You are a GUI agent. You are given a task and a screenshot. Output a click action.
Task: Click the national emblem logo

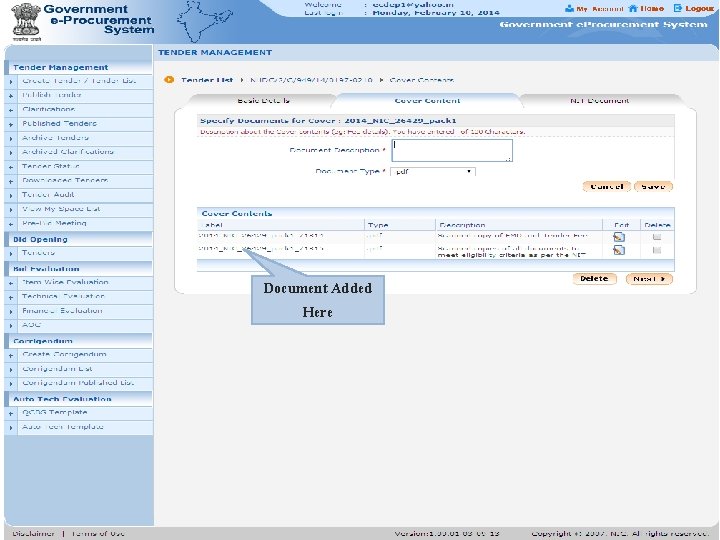pos(26,22)
